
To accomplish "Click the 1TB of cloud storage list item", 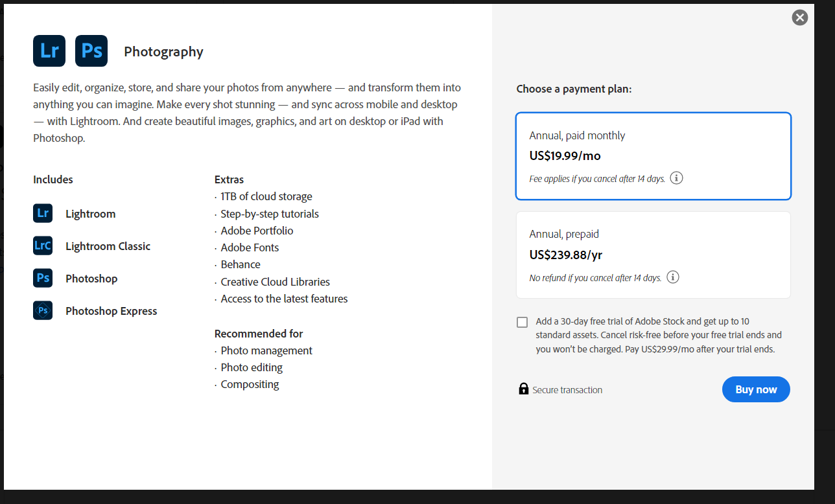I will 266,196.
